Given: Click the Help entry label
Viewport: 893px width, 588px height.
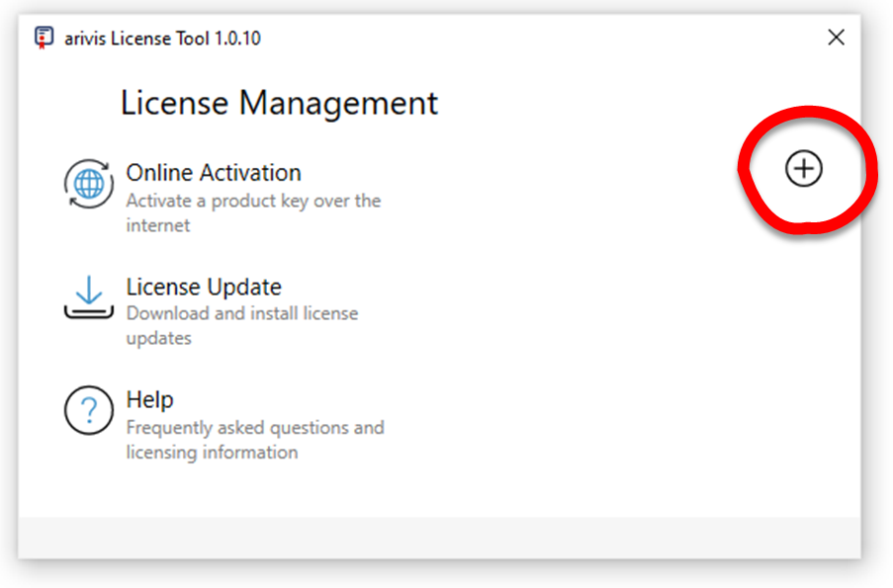Looking at the screenshot, I should pyautogui.click(x=149, y=399).
